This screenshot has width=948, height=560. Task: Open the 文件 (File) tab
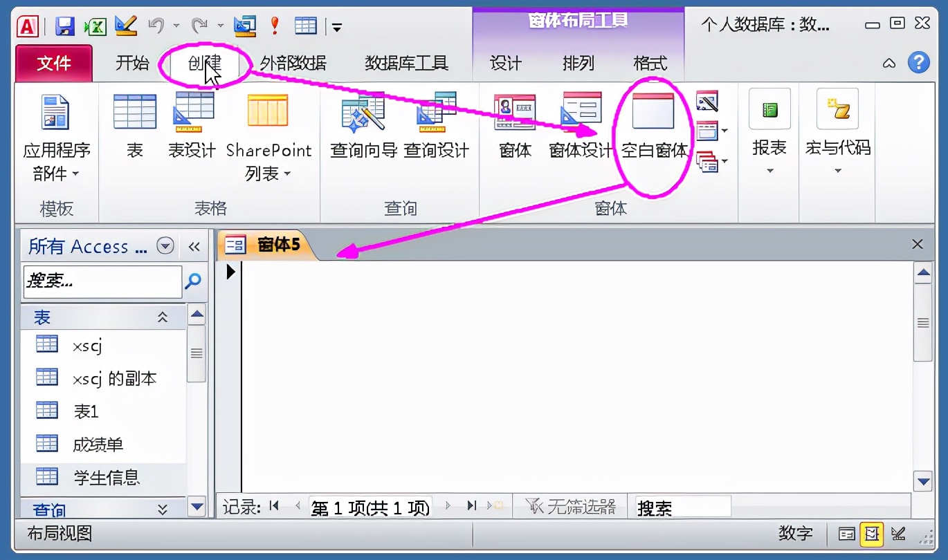pyautogui.click(x=53, y=62)
